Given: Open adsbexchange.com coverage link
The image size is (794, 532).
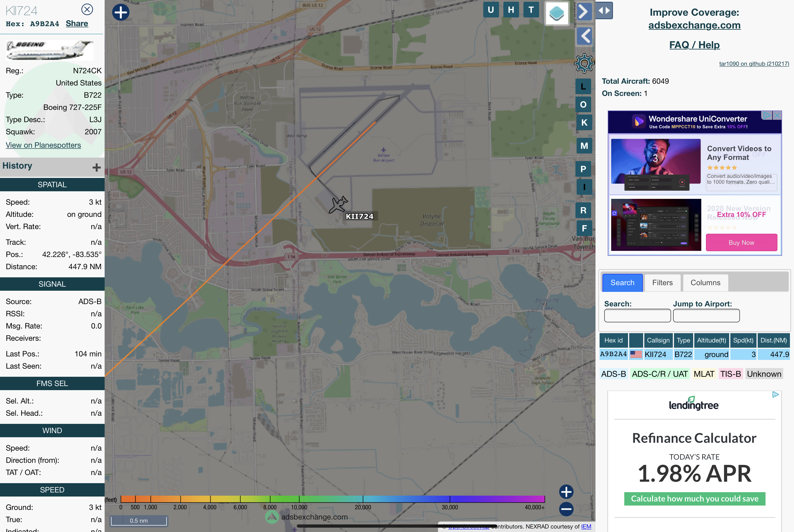Looking at the screenshot, I should point(694,25).
